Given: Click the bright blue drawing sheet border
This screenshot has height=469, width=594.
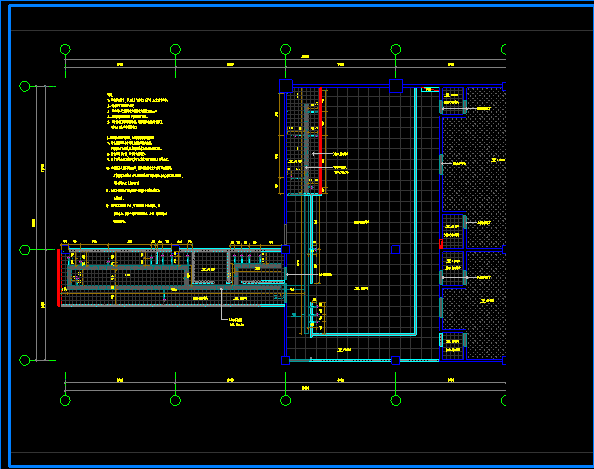Looking at the screenshot, I should tap(9, 235).
